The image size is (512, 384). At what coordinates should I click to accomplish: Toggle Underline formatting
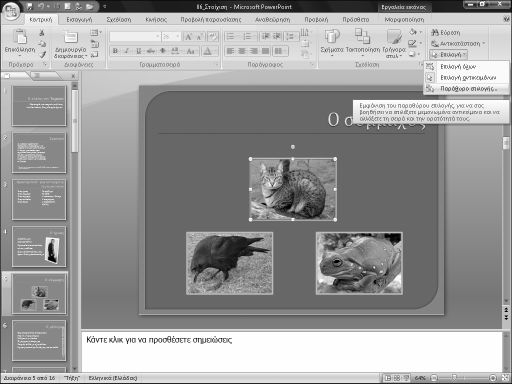[139, 51]
